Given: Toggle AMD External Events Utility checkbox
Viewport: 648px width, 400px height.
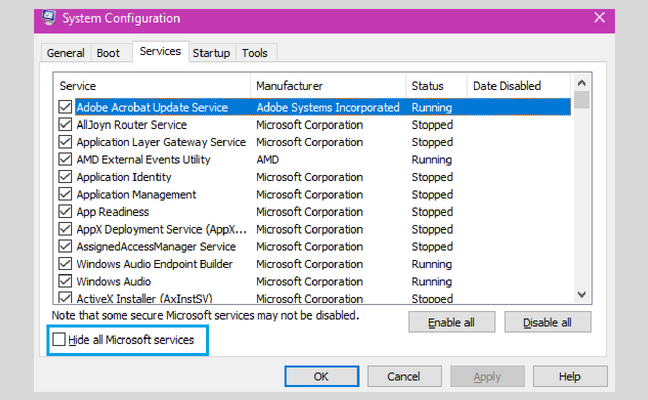Looking at the screenshot, I should [65, 159].
